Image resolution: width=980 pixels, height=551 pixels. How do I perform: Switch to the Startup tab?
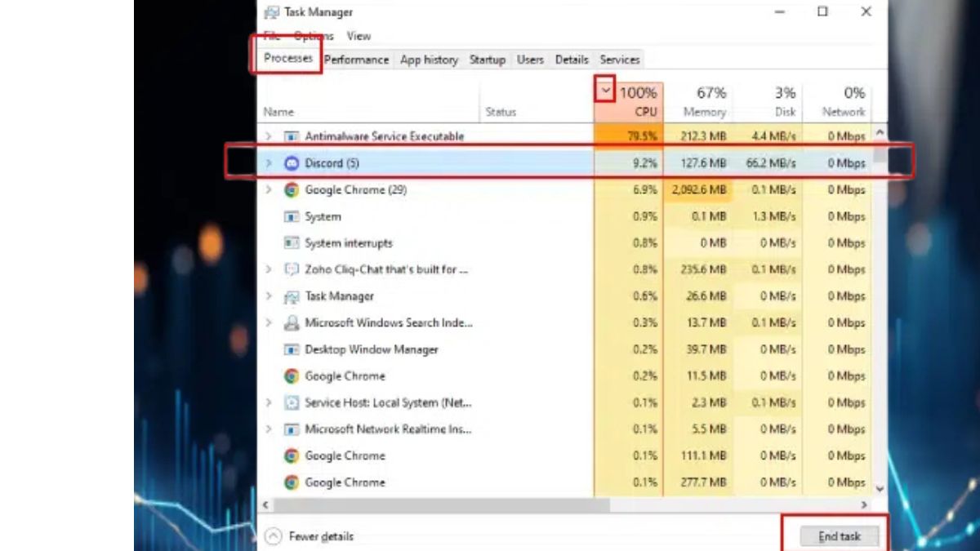click(488, 60)
